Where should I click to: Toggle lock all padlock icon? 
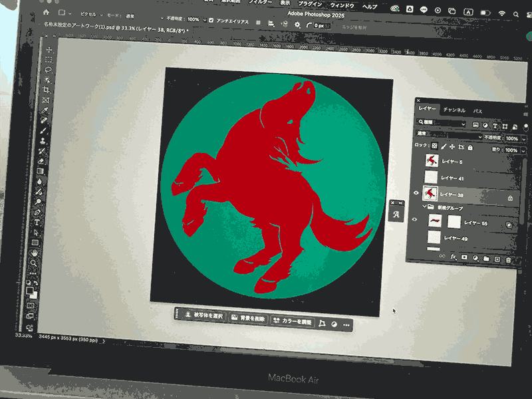(x=470, y=148)
